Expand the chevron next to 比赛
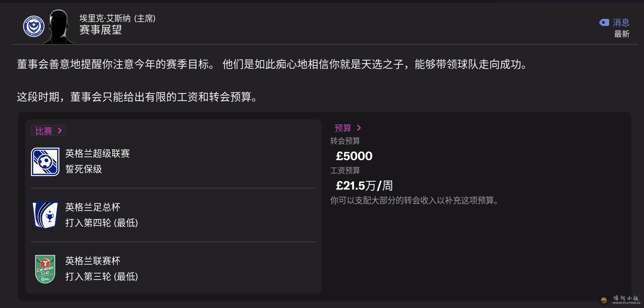Image resolution: width=644 pixels, height=308 pixels. (x=60, y=131)
